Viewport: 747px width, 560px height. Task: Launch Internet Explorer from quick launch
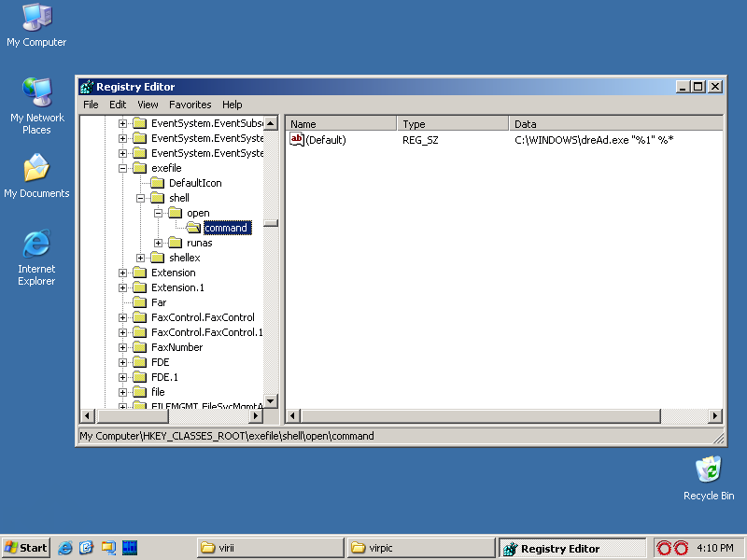pos(65,548)
